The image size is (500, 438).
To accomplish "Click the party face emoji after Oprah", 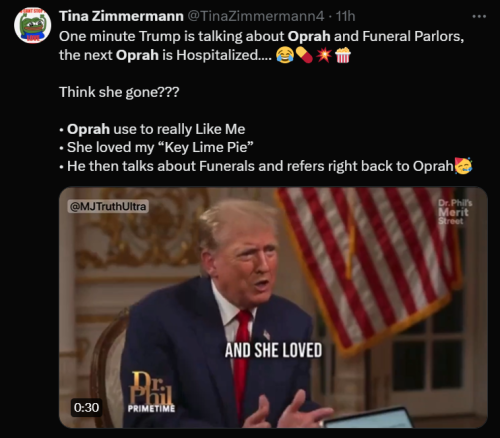I will pyautogui.click(x=463, y=165).
